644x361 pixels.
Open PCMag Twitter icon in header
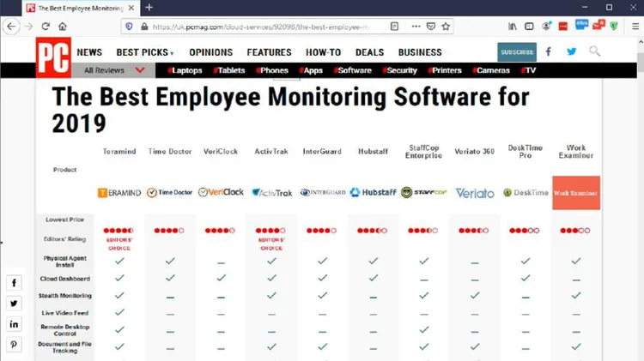pos(571,51)
